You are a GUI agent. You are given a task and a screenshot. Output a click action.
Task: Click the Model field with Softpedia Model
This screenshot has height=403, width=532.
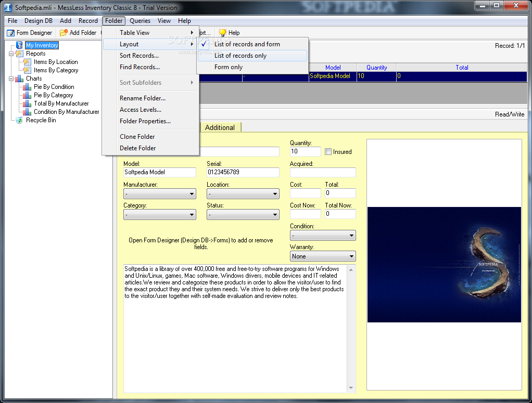(159, 172)
